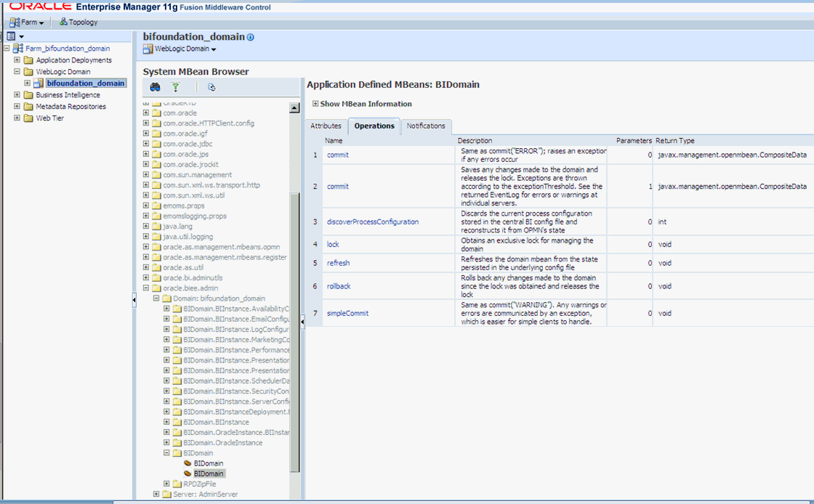Open the Farm dropdown menu

click(27, 23)
